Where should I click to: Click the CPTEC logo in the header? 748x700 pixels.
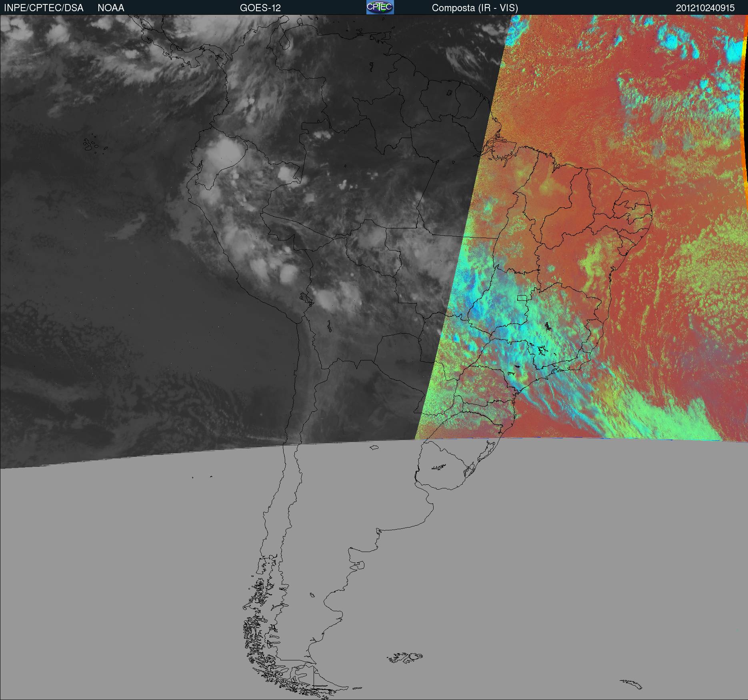(x=380, y=7)
